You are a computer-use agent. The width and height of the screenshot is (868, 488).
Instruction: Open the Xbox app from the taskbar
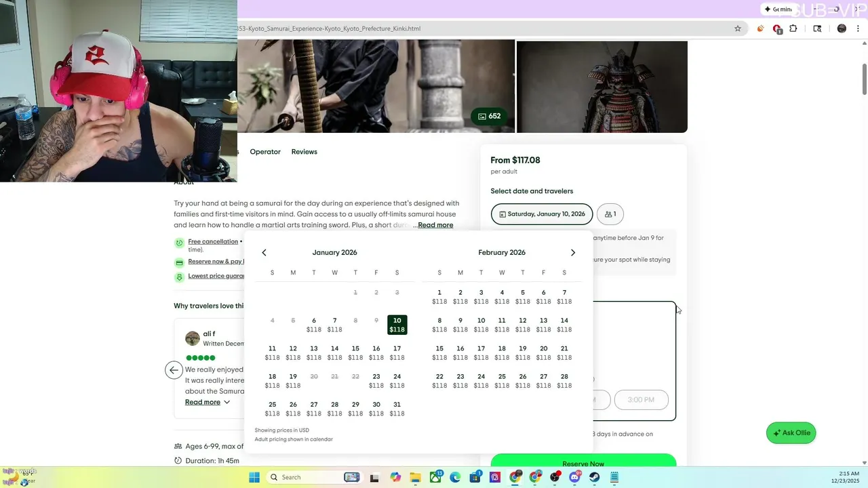435,477
